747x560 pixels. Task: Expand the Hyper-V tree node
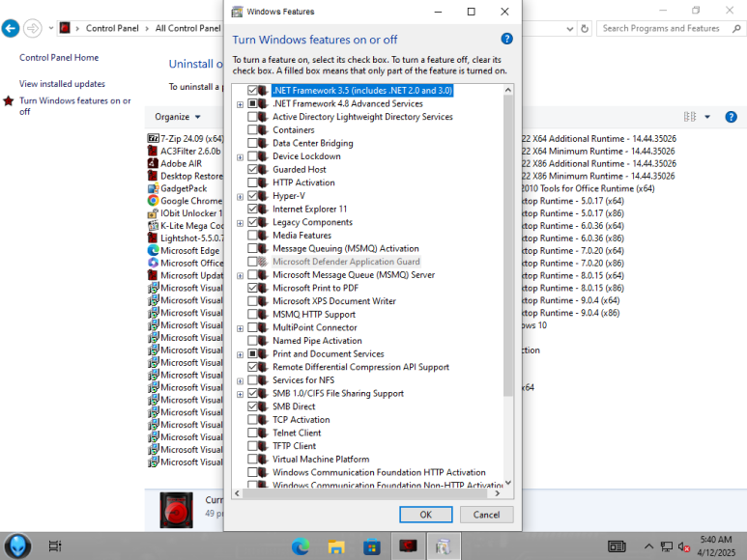point(240,197)
